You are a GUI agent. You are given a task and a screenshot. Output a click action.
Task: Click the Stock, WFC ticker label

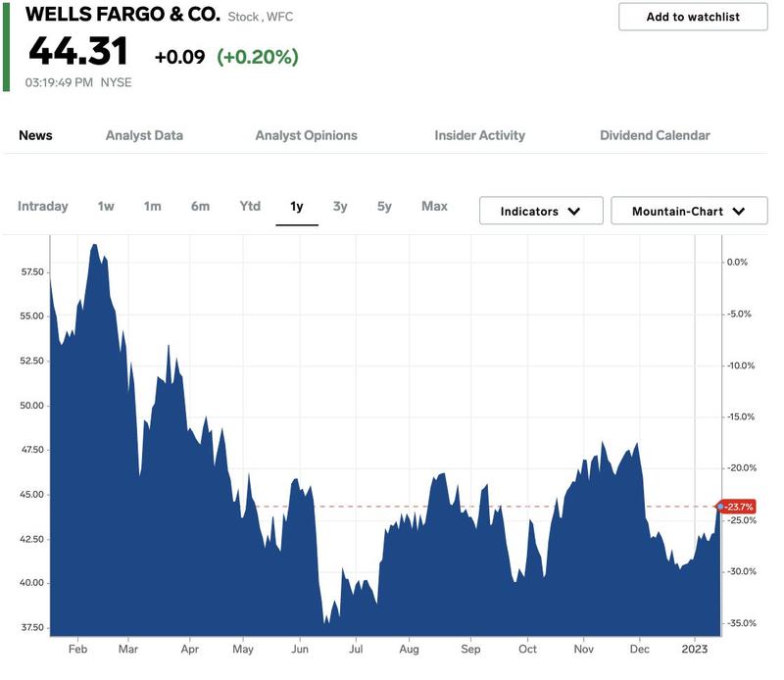coord(261,17)
